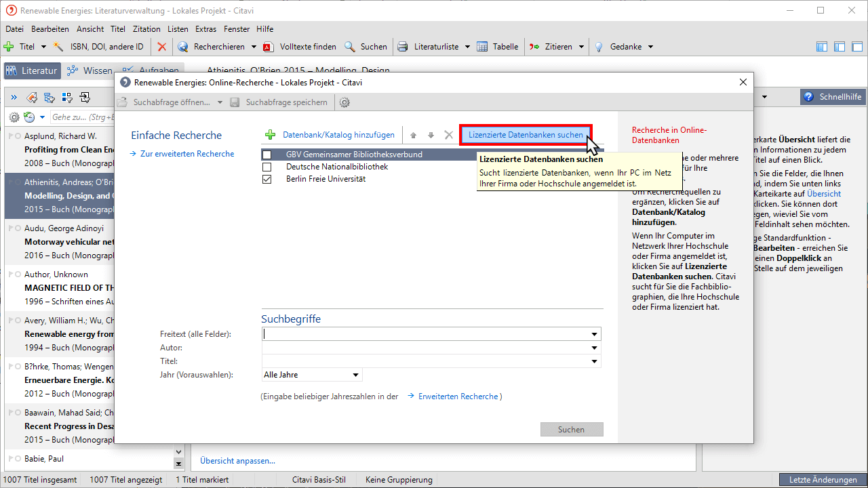Click the Schnellhilfe question mark icon
Screen dimensions: 868x488
click(x=808, y=97)
